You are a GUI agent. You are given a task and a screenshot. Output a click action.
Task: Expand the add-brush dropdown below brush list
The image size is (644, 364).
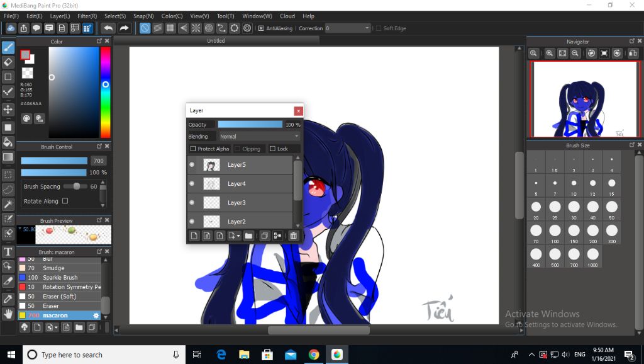pyautogui.click(x=56, y=327)
